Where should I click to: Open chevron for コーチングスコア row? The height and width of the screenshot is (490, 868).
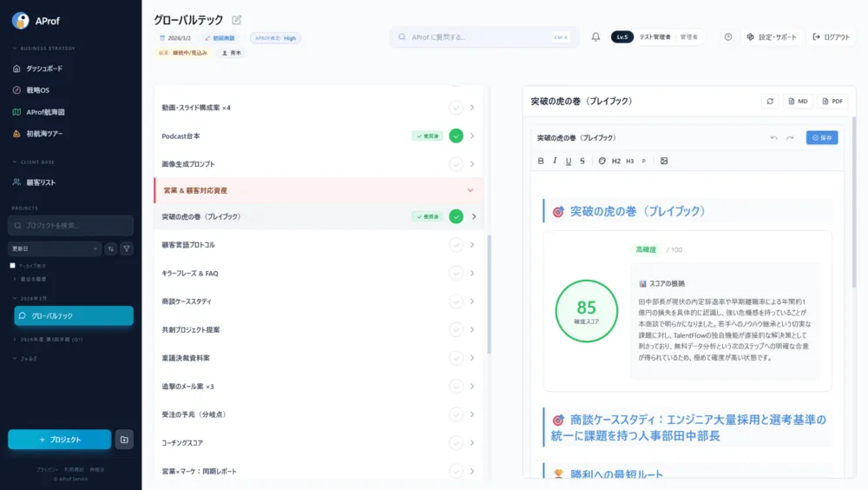[472, 443]
